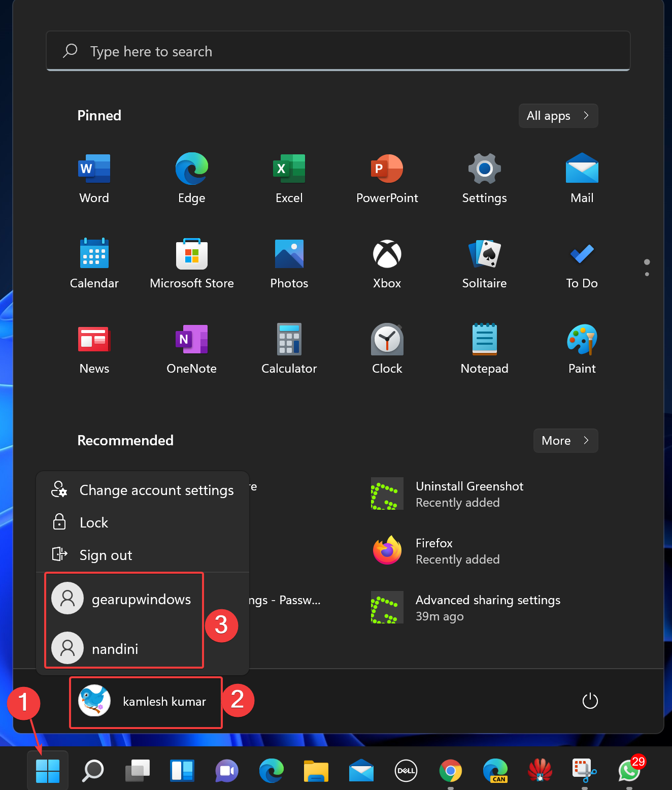The width and height of the screenshot is (672, 790).
Task: Launch the Xbox app
Action: (387, 264)
